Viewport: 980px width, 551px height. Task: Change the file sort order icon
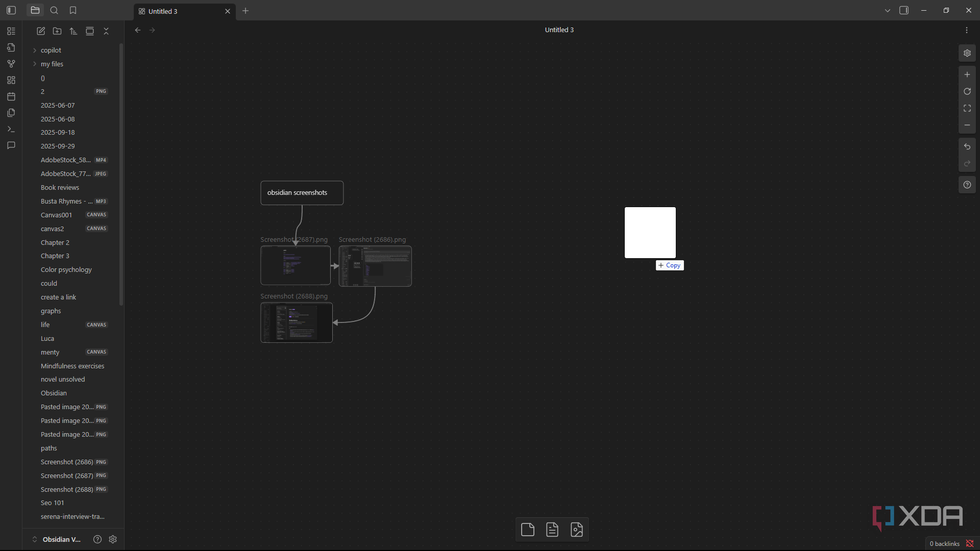coord(73,31)
